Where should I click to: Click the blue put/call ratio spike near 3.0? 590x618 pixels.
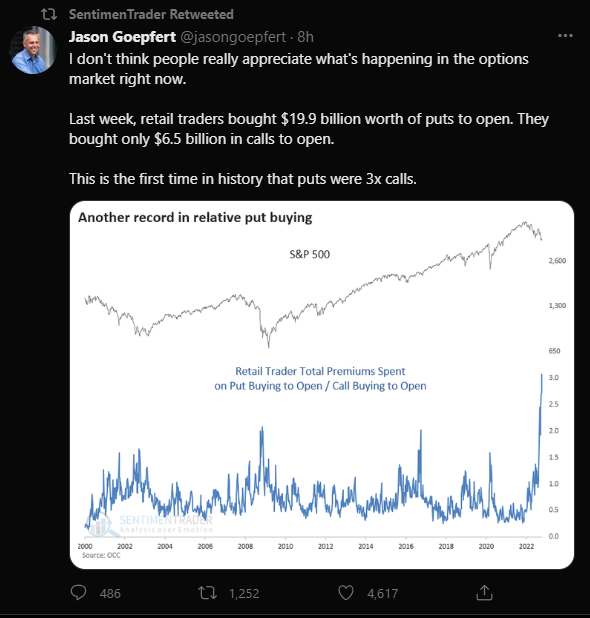pyautogui.click(x=541, y=394)
